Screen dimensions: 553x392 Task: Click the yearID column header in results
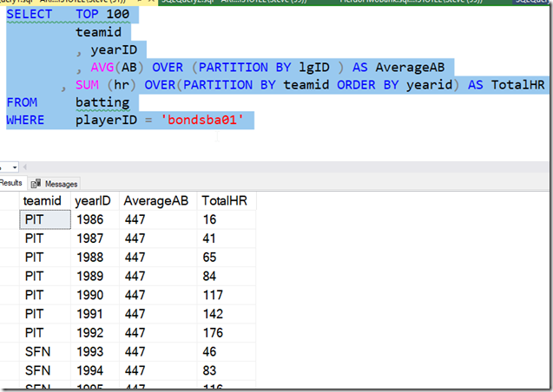click(95, 200)
